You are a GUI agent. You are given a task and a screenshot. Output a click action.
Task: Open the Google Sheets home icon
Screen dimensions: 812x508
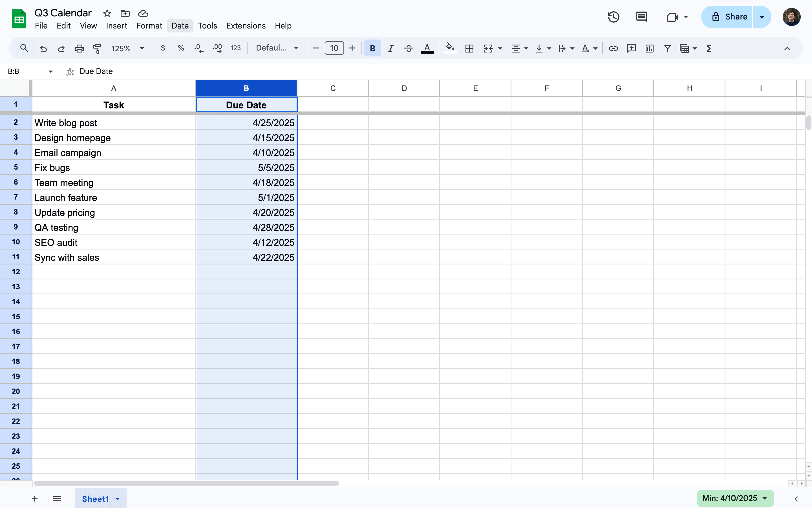pos(19,19)
